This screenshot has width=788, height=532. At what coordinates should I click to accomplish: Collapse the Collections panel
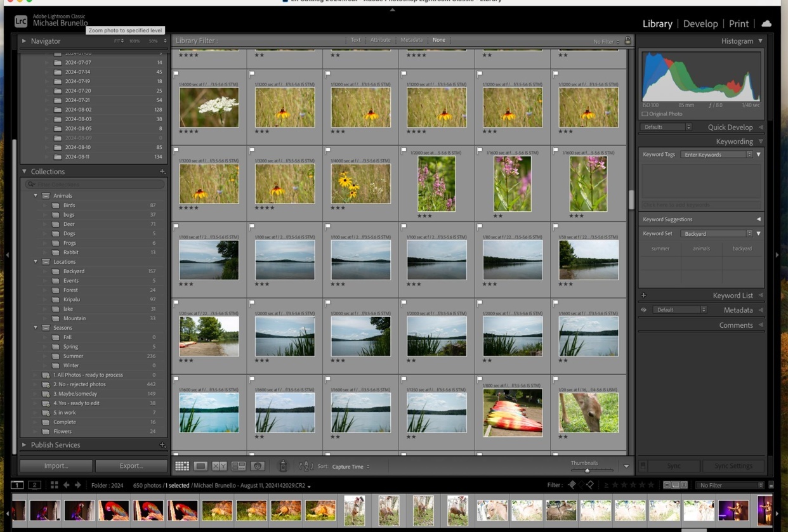[x=24, y=171]
